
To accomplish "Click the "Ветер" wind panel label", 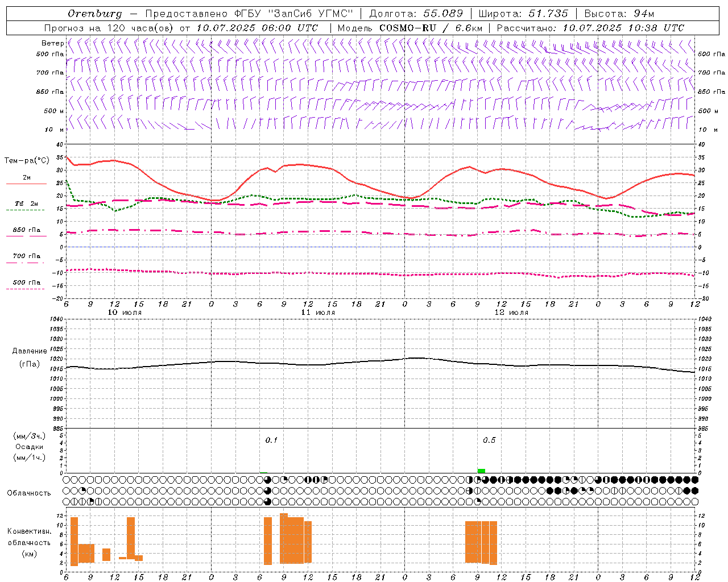I will coord(53,43).
